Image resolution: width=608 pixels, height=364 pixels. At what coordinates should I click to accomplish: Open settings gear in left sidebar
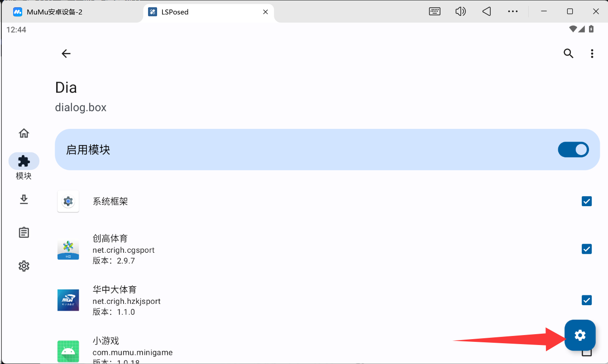click(x=24, y=266)
